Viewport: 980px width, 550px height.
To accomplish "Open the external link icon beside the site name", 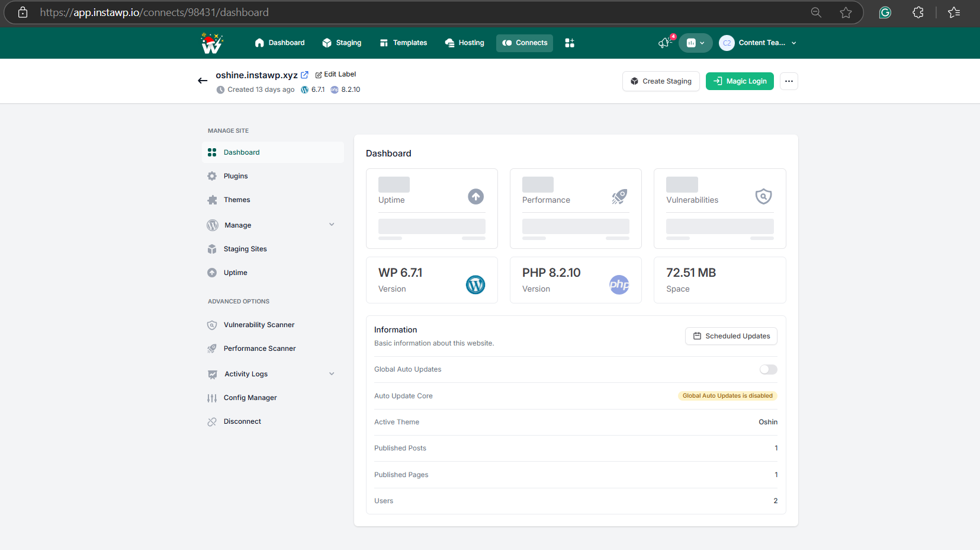I will (x=304, y=75).
